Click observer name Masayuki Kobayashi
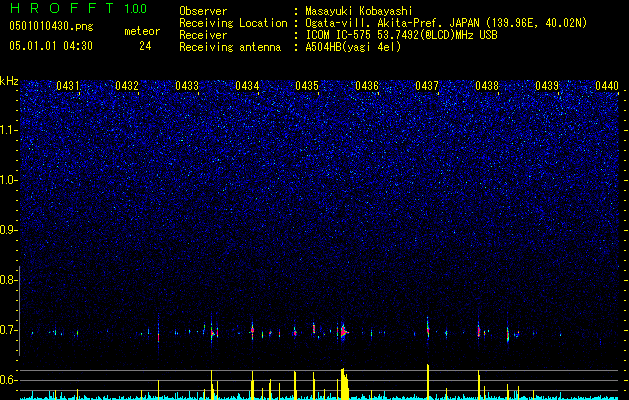 [x=359, y=11]
